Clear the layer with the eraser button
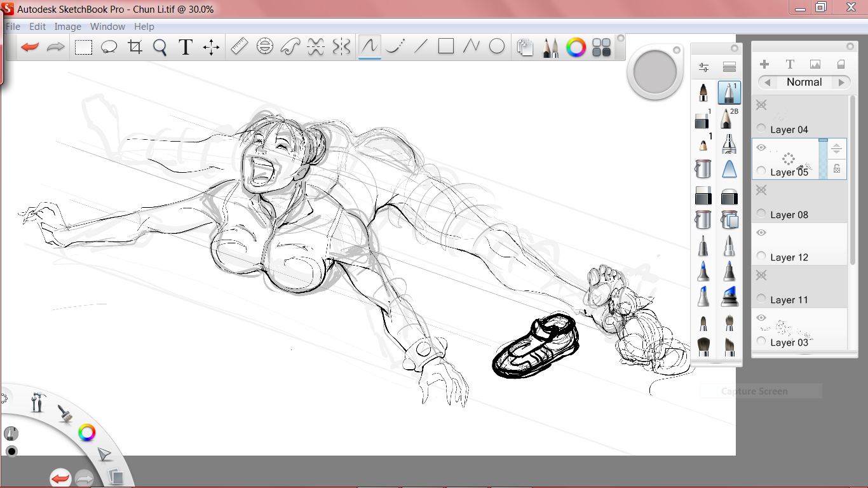The height and width of the screenshot is (488, 868). [x=841, y=64]
